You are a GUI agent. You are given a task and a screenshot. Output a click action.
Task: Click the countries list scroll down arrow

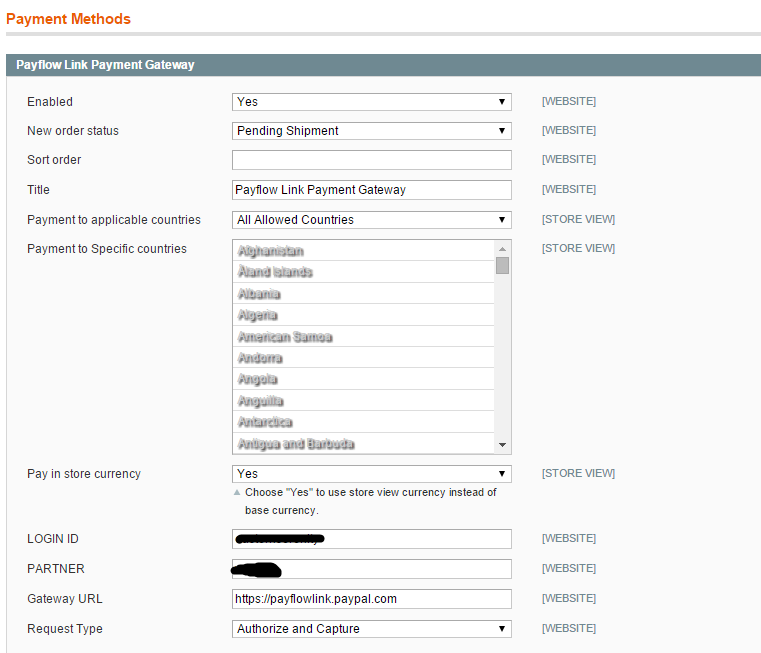pos(502,445)
